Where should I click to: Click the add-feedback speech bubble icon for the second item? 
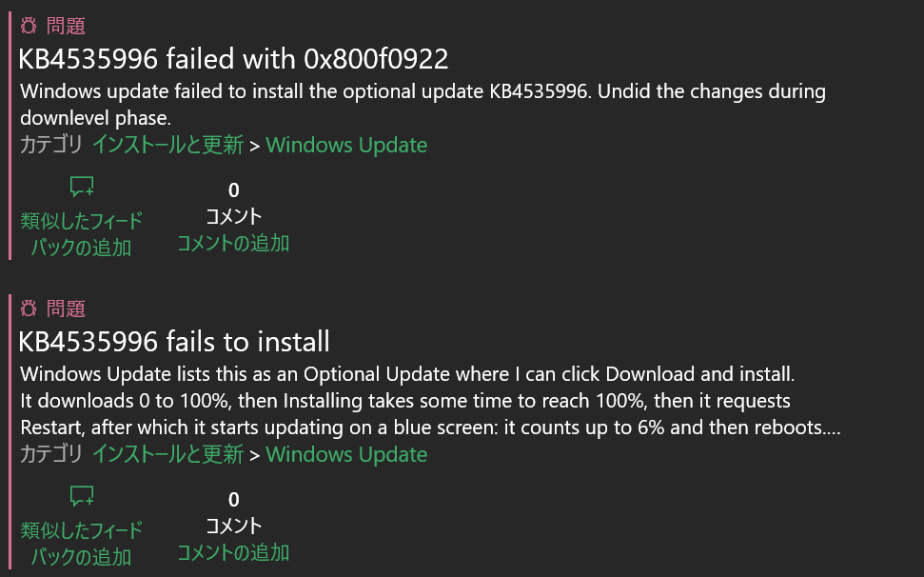81,496
